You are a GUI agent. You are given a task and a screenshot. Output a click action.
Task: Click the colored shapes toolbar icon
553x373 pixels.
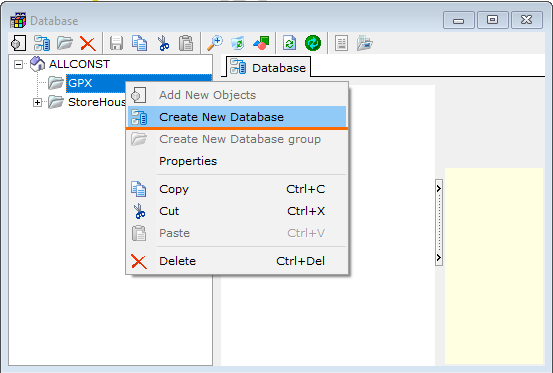point(261,43)
